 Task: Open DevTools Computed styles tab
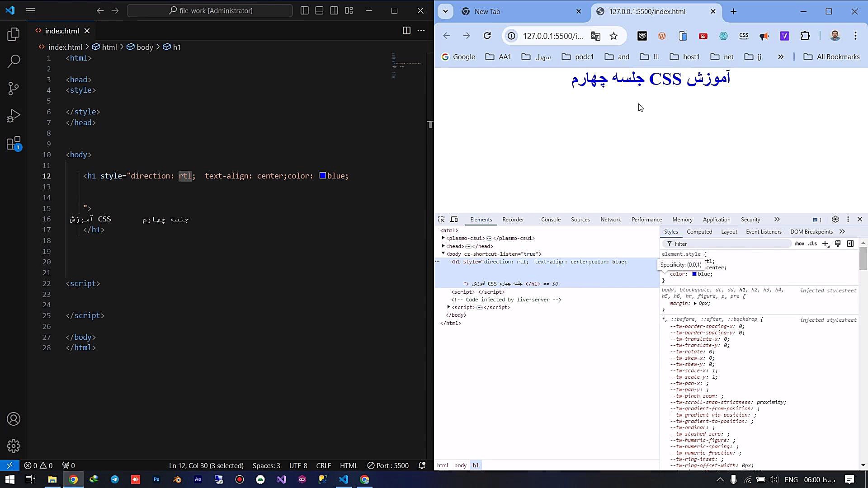tap(699, 232)
